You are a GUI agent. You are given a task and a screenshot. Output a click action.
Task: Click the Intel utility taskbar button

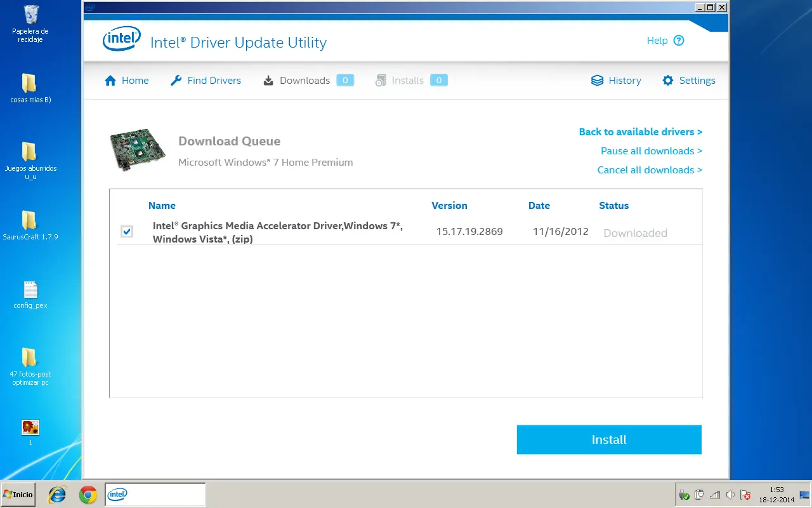pos(155,495)
